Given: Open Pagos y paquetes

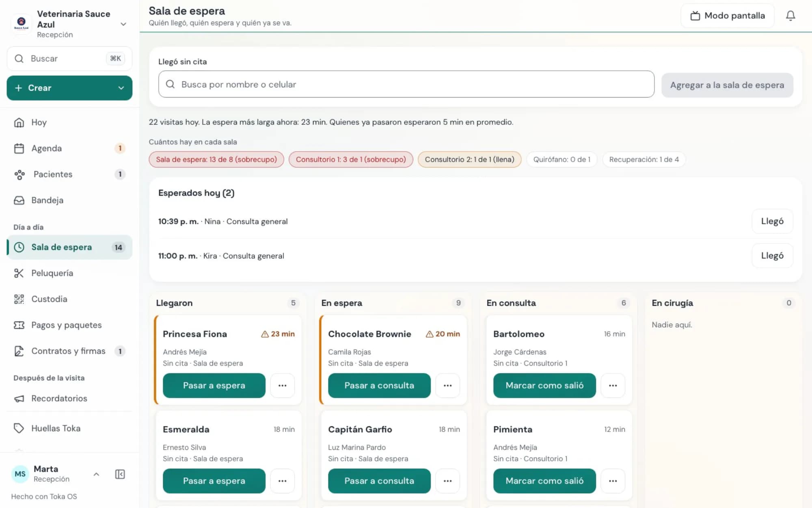Looking at the screenshot, I should (69, 325).
